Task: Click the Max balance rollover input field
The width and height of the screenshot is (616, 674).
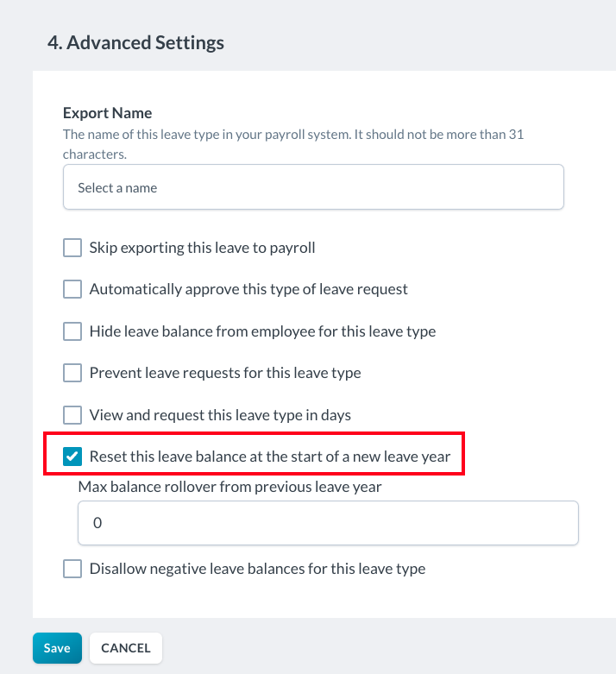Action: [328, 523]
